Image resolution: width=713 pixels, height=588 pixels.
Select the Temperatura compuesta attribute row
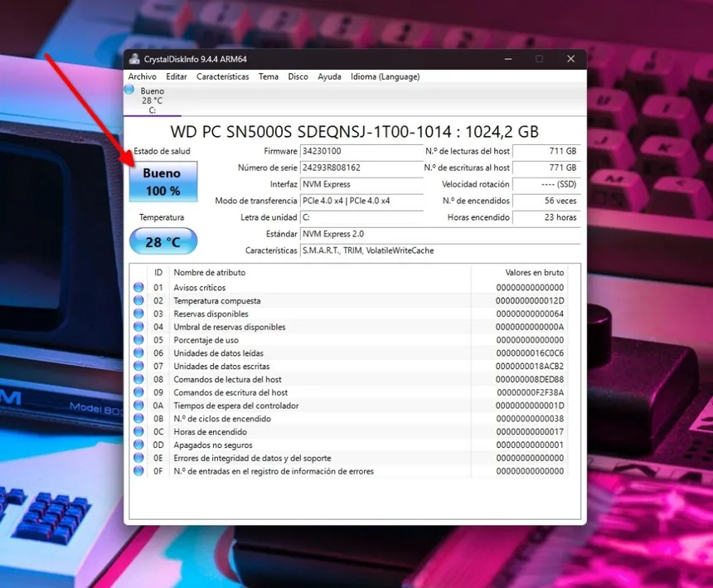tap(349, 300)
